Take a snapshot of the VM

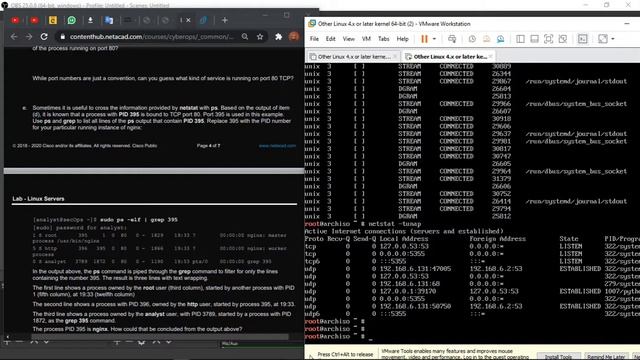pyautogui.click(x=472, y=39)
